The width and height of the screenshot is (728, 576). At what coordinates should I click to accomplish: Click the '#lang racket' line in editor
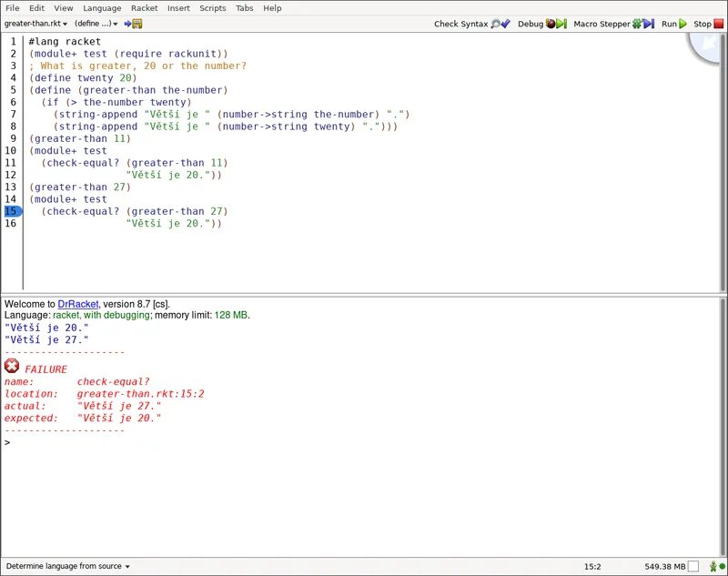pyautogui.click(x=65, y=41)
